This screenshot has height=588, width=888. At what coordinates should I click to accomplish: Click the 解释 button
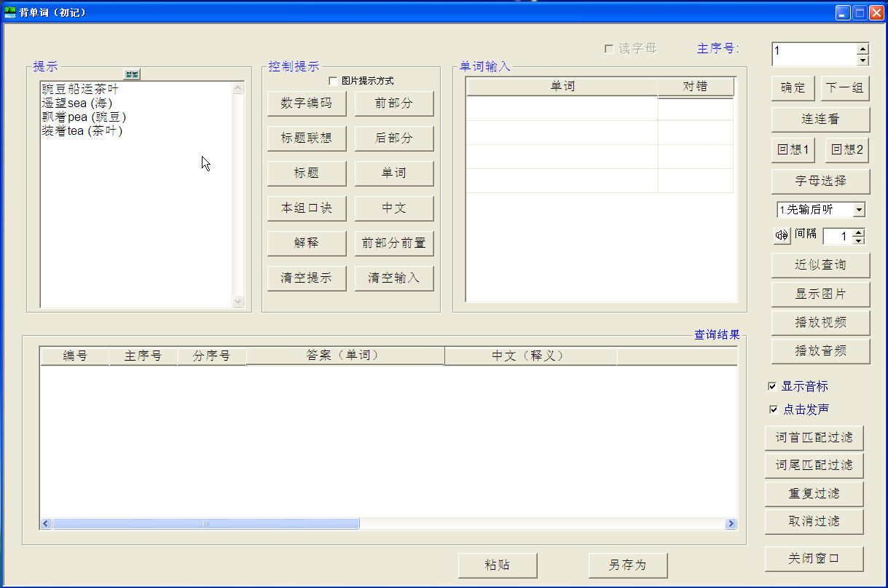click(x=307, y=243)
